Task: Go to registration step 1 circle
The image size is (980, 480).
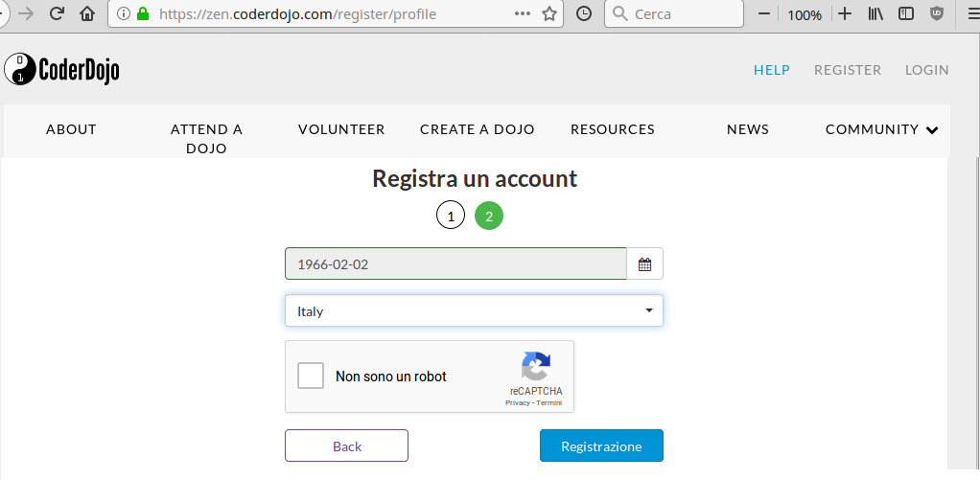Action: click(x=451, y=217)
